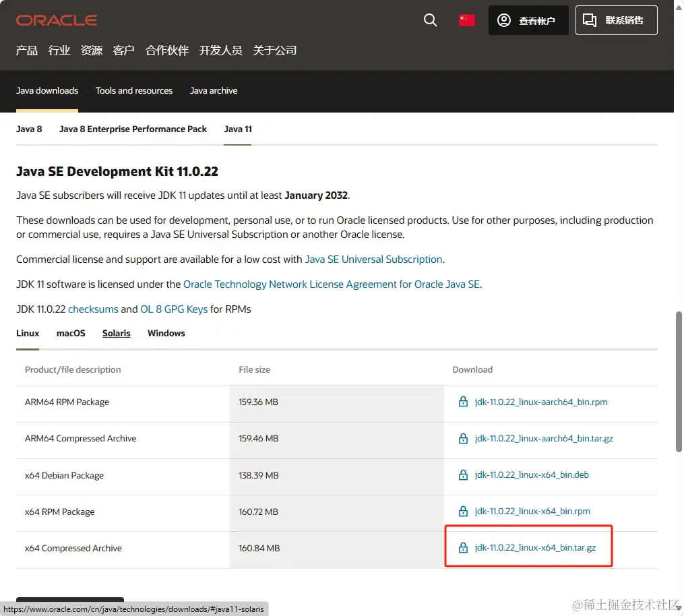Open Oracle Technology Network License Agreement link

pyautogui.click(x=332, y=284)
